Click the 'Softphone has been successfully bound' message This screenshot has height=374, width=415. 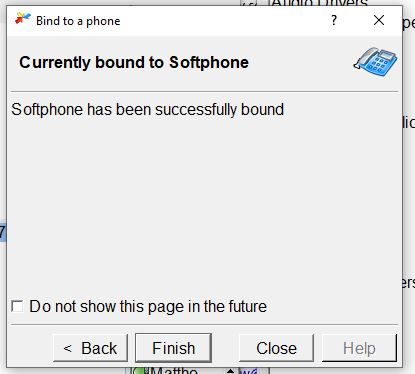pos(148,110)
